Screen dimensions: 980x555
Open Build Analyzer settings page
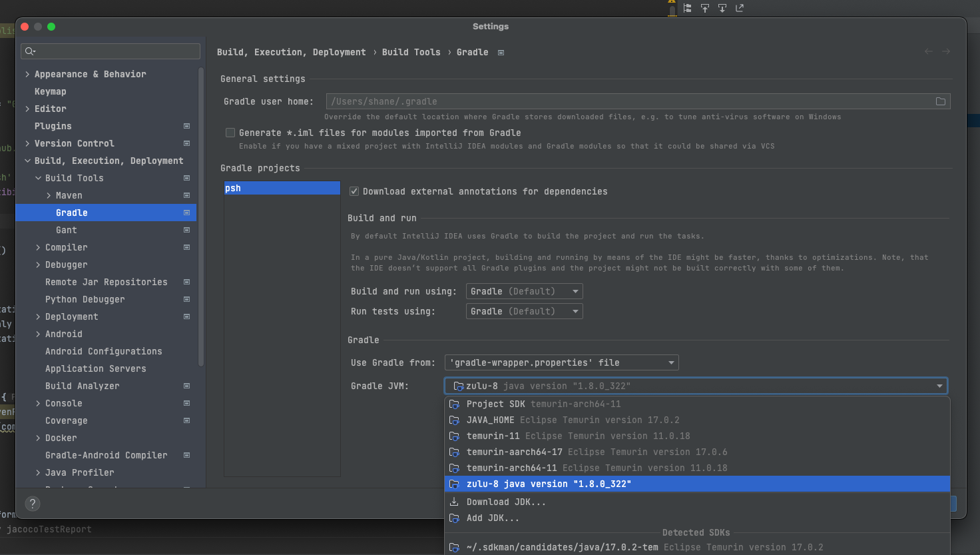pyautogui.click(x=83, y=386)
